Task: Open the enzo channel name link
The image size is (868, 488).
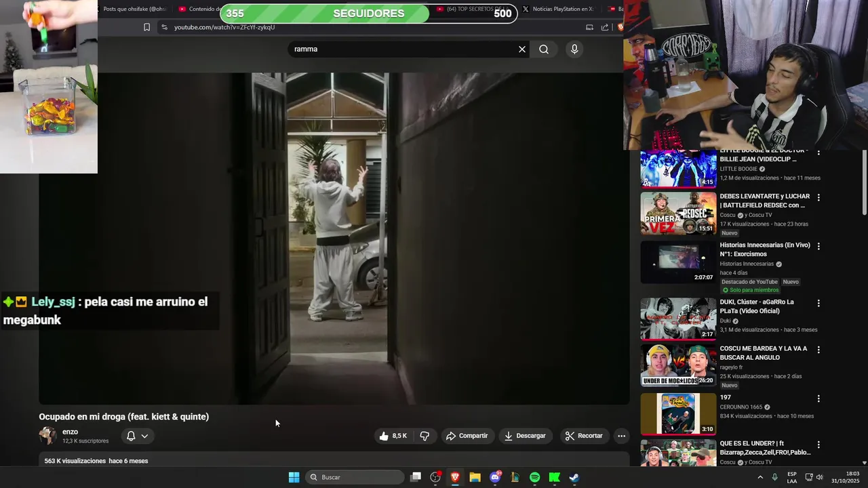Action: (x=70, y=432)
